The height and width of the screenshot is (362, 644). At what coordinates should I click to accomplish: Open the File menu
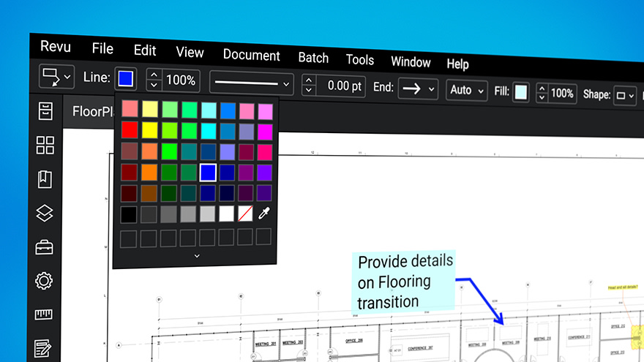point(102,48)
